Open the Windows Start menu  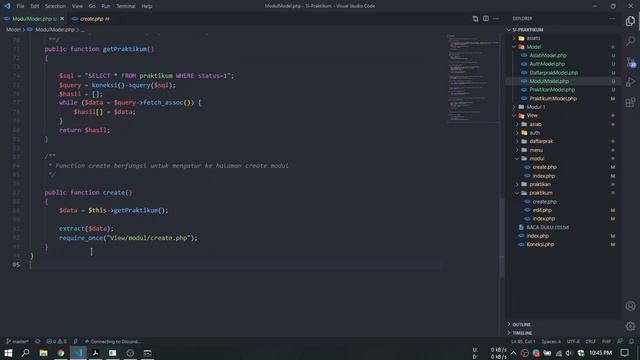click(8, 353)
